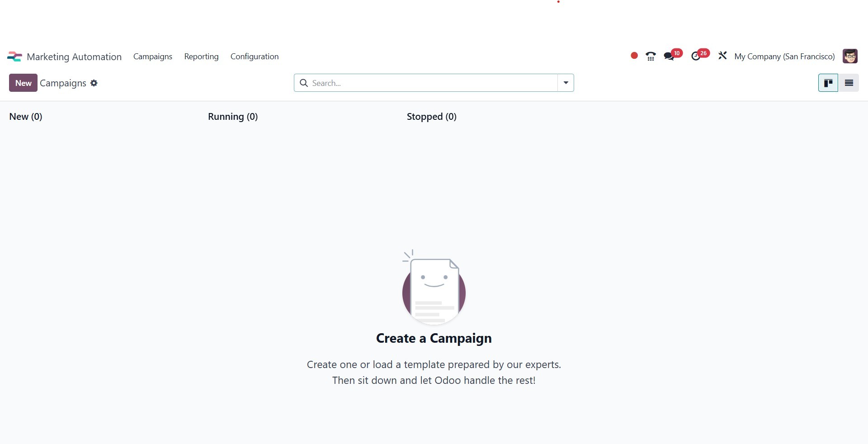Open the VoIP phone dialer
Viewport: 868px width, 444px height.
[651, 57]
